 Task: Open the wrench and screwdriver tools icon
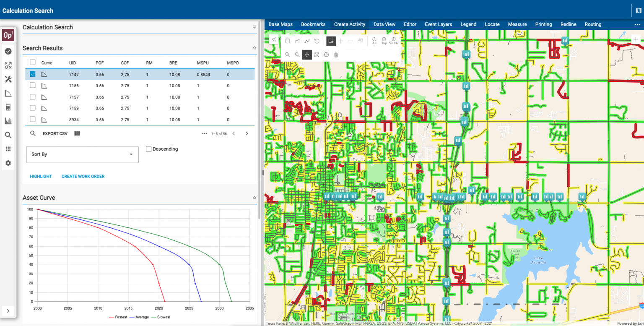(x=8, y=79)
